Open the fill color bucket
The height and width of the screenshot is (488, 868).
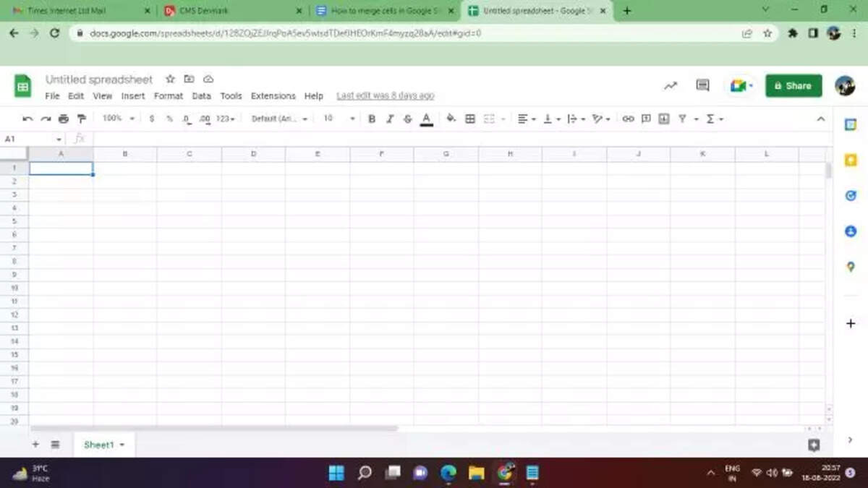coord(451,119)
